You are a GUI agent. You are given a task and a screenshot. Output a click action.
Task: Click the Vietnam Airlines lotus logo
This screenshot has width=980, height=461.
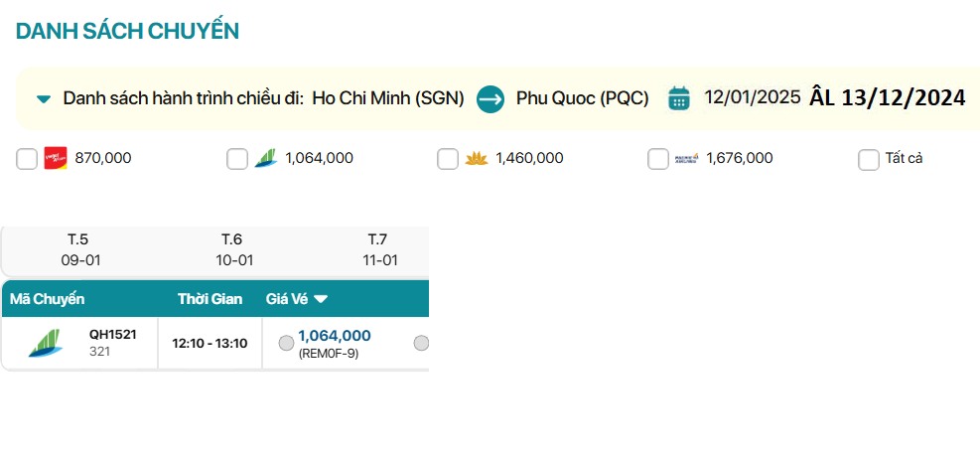pyautogui.click(x=477, y=158)
